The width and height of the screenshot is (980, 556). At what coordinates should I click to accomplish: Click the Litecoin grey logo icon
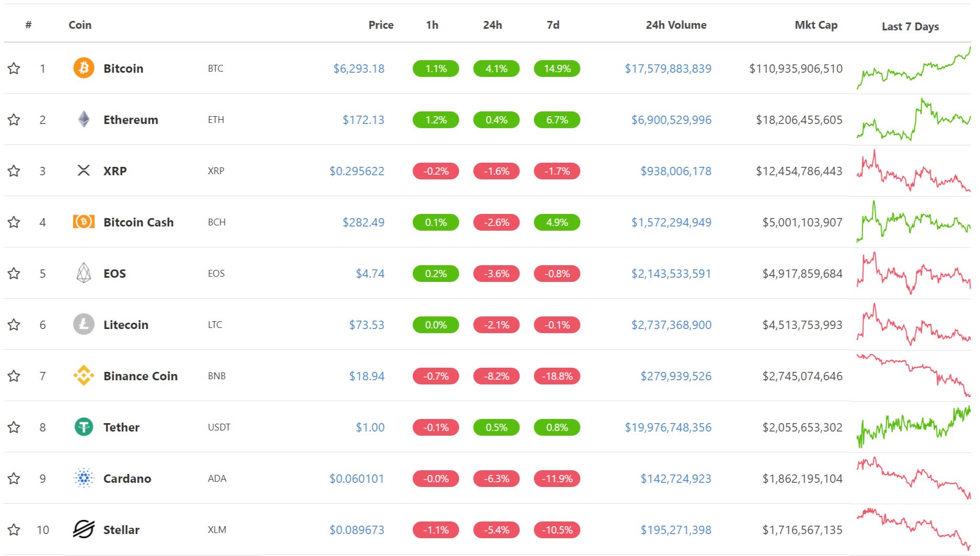(84, 324)
